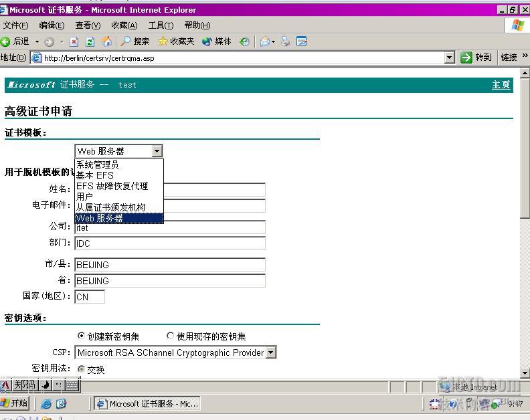Go to the Home page icon
Screen dimensions: 530x420
click(x=107, y=41)
